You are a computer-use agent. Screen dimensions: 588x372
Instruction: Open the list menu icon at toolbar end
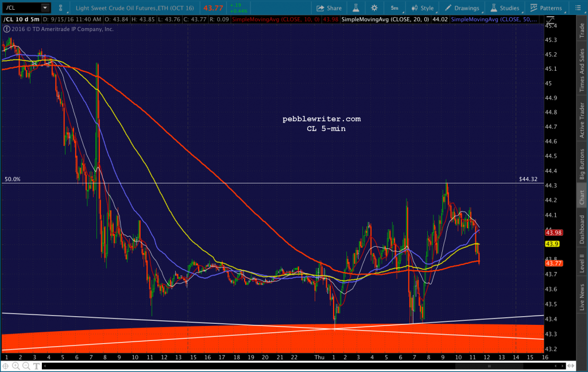578,8
